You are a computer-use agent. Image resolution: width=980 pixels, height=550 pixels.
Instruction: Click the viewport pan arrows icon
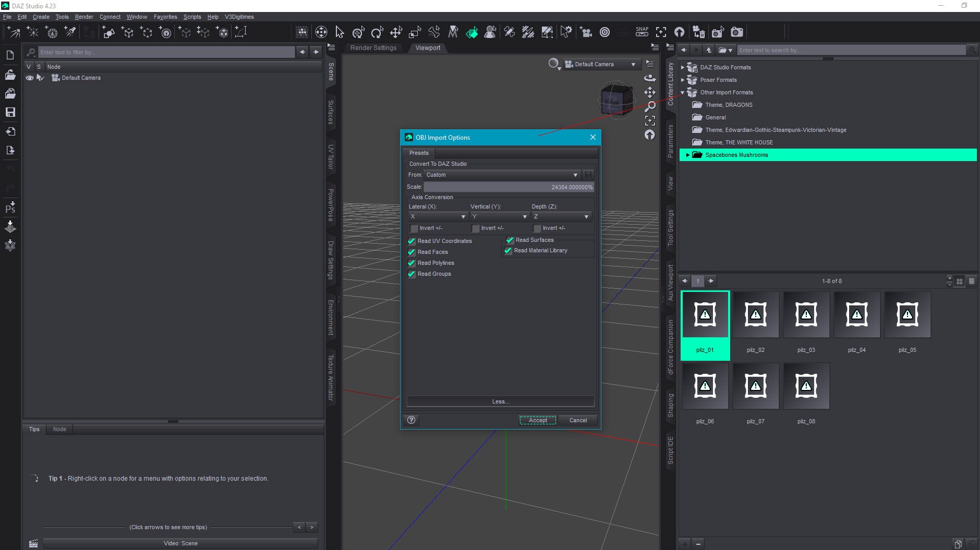[x=650, y=92]
